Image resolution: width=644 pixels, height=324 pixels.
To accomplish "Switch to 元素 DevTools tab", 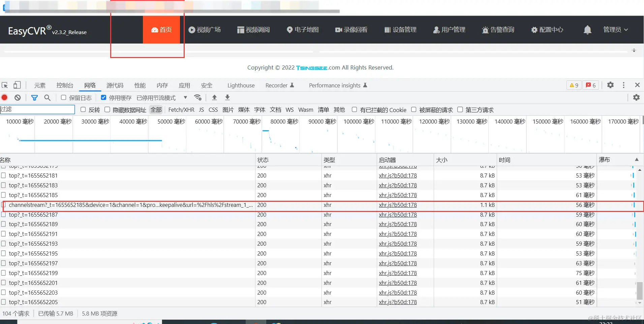I will tap(40, 85).
